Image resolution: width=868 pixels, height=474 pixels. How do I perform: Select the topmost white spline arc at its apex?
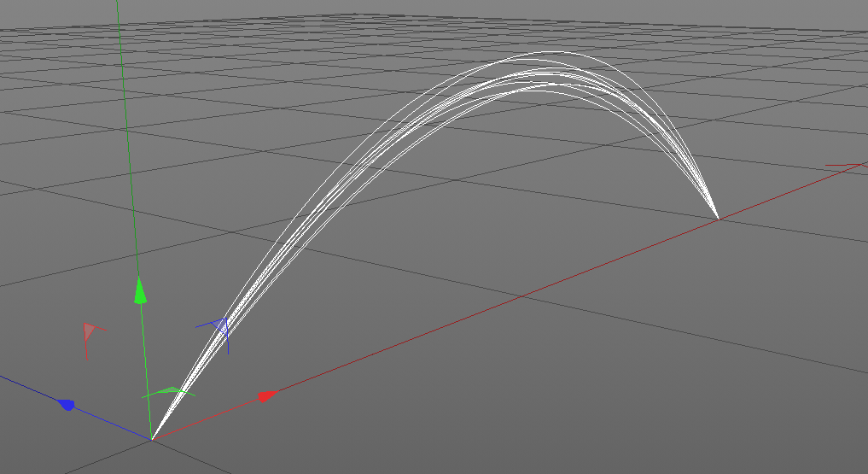(554, 52)
